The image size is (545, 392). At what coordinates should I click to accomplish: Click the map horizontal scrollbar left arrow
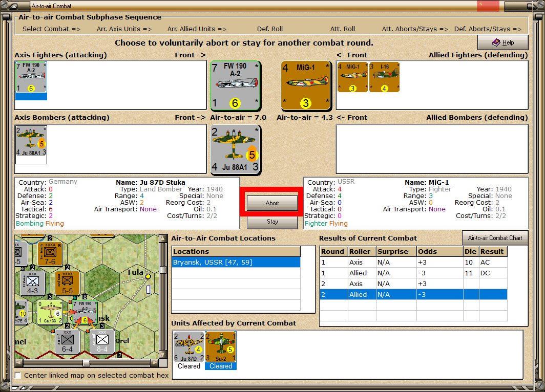tap(19, 363)
